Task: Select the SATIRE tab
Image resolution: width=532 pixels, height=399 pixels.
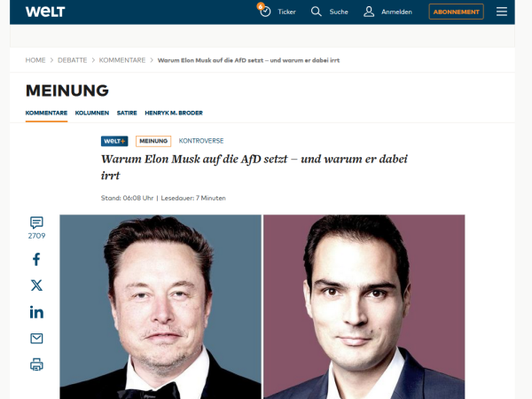Action: pos(127,113)
